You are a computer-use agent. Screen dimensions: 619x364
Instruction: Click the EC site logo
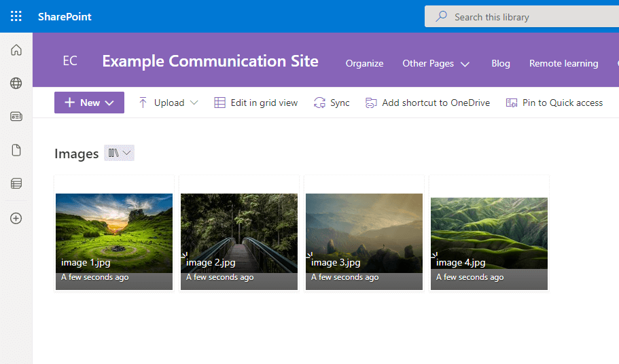coord(70,60)
